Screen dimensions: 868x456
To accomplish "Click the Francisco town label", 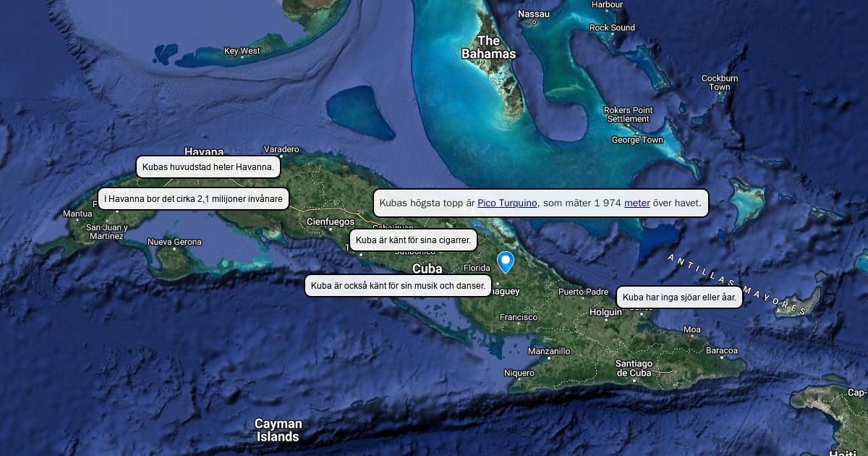I will pos(519,318).
